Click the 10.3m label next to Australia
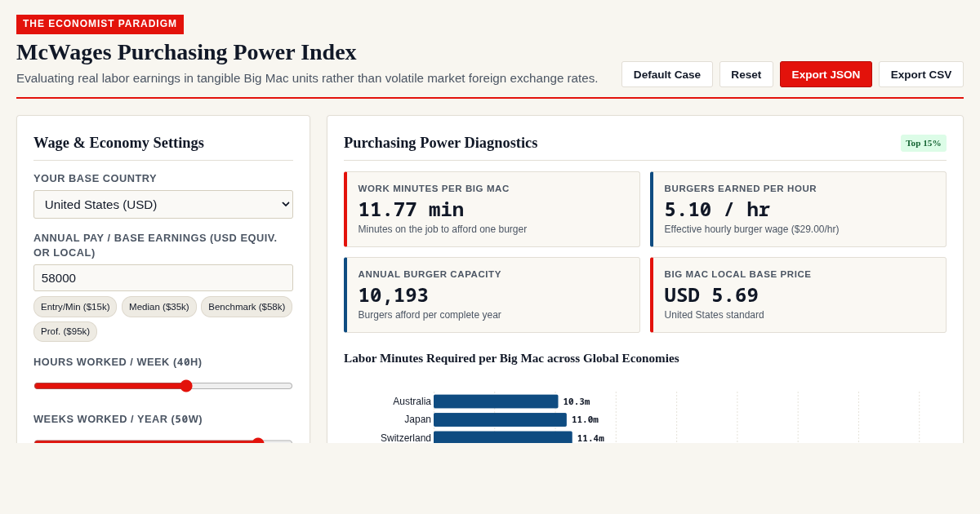The width and height of the screenshot is (980, 514). 577,401
